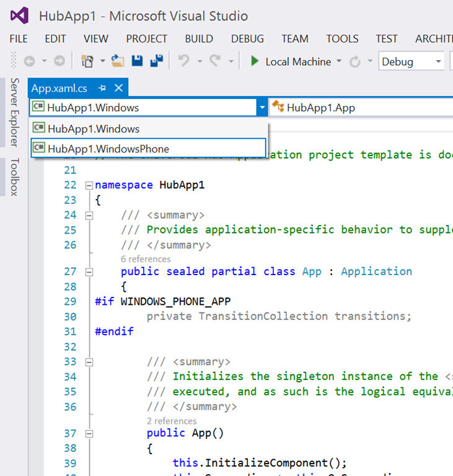Open the HubApp1.App type navigation combo

coord(361,108)
